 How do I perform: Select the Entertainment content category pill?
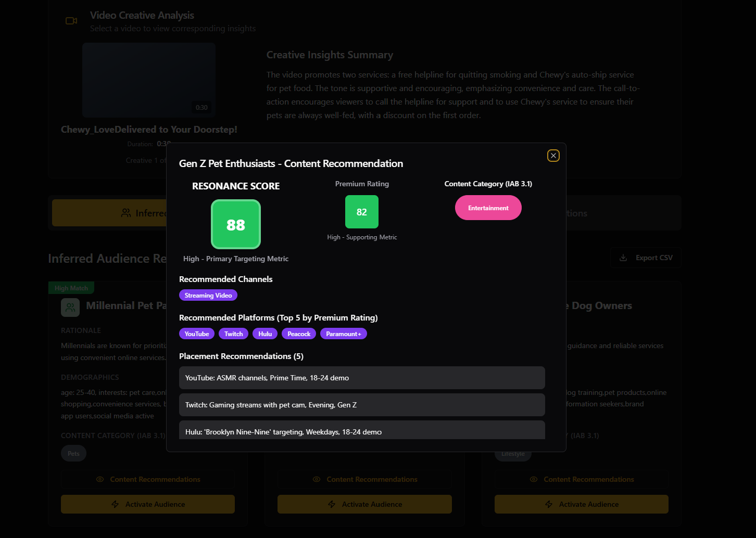(x=488, y=208)
